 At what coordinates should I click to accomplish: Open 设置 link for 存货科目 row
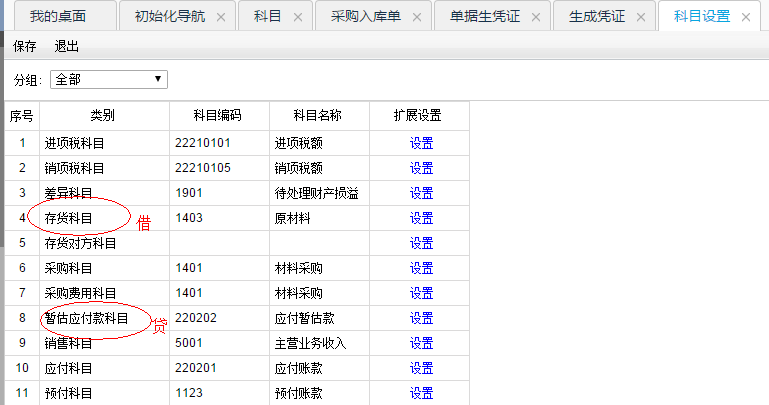(421, 218)
